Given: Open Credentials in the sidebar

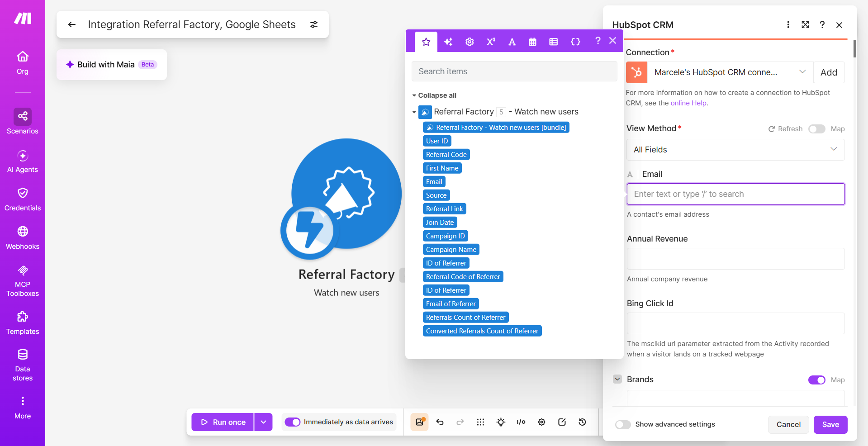Looking at the screenshot, I should click(23, 199).
